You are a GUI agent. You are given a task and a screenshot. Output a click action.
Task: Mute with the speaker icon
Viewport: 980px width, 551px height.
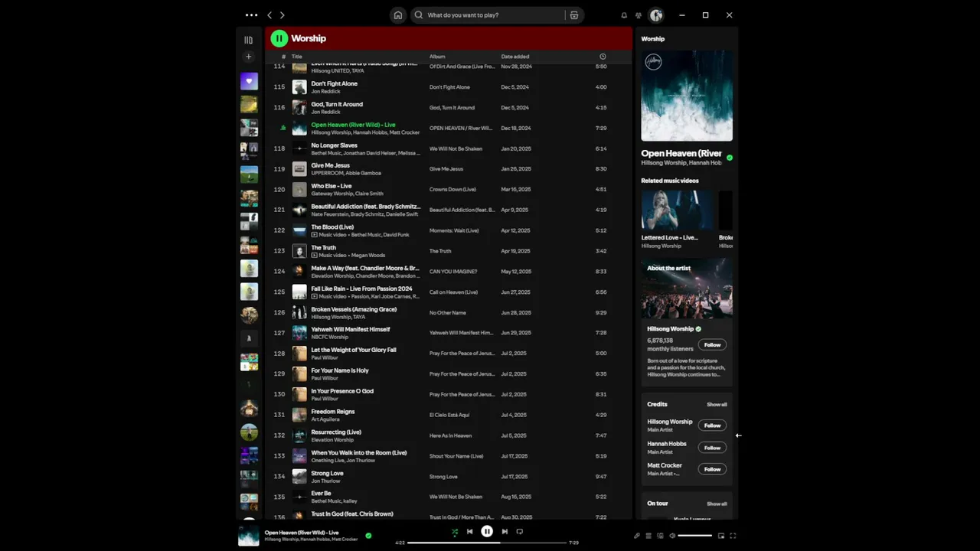pyautogui.click(x=672, y=536)
